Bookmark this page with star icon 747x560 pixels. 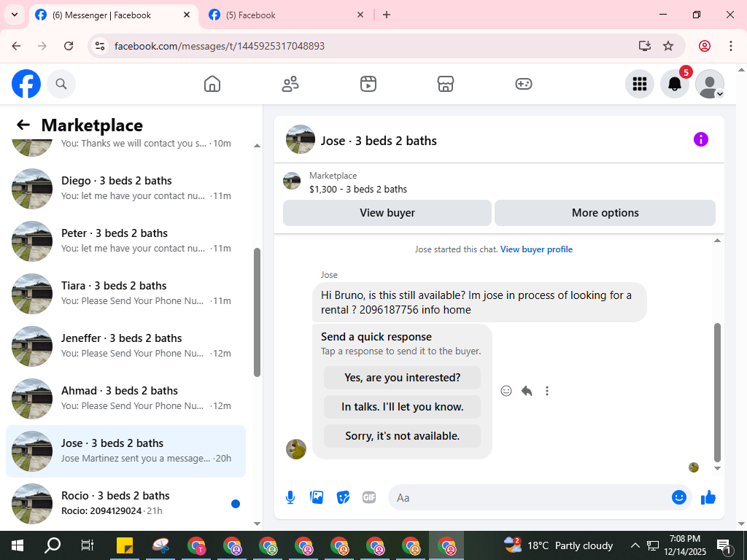point(668,46)
